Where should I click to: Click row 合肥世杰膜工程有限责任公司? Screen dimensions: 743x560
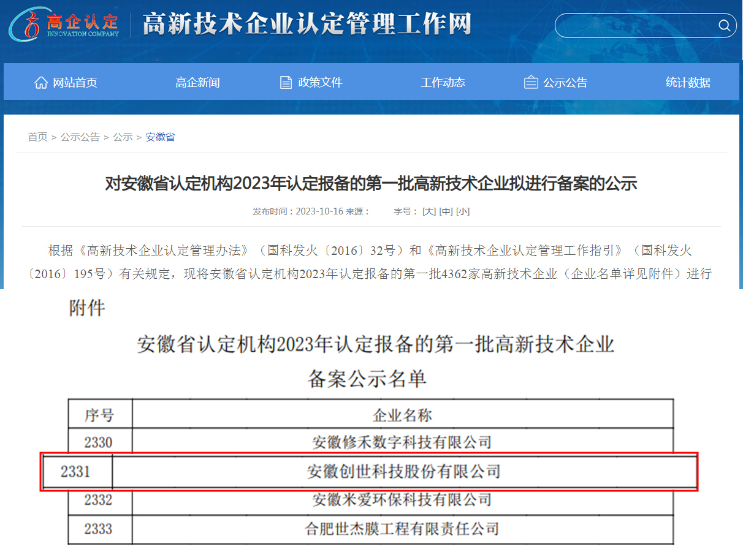[x=402, y=528]
